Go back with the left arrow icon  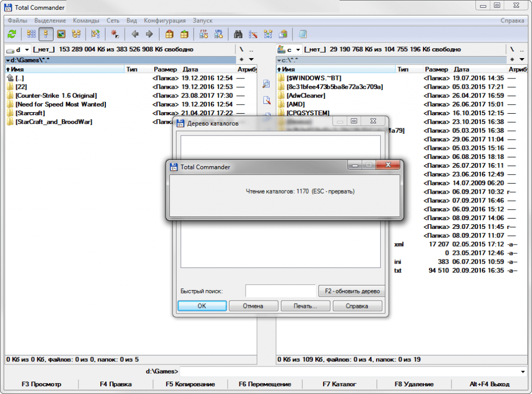tap(135, 34)
